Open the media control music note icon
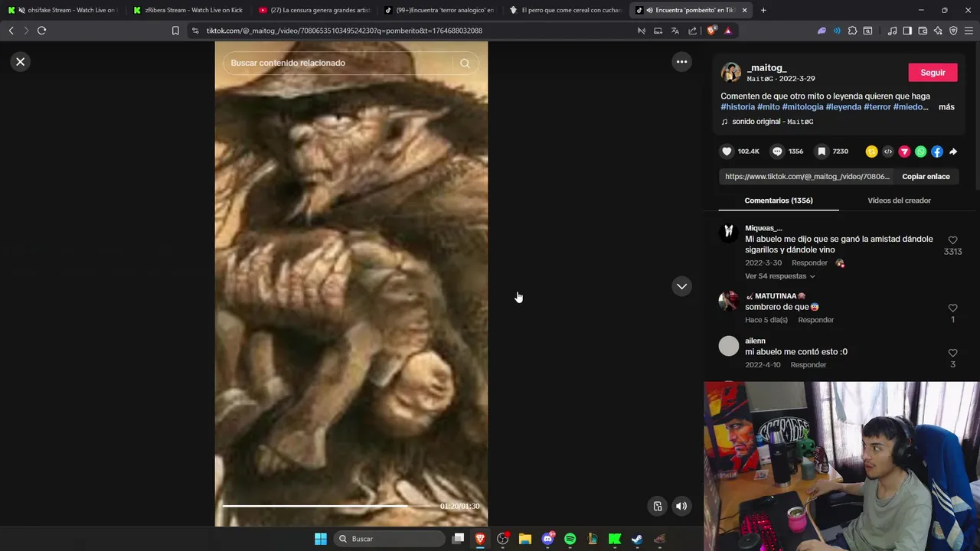The height and width of the screenshot is (551, 980). tap(892, 31)
